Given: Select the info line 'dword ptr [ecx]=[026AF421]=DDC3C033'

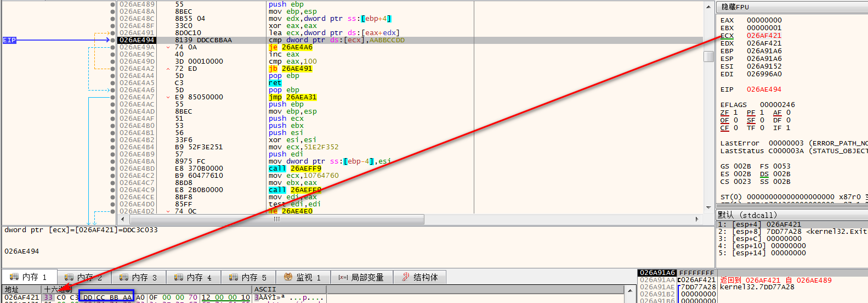Looking at the screenshot, I should coord(81,230).
